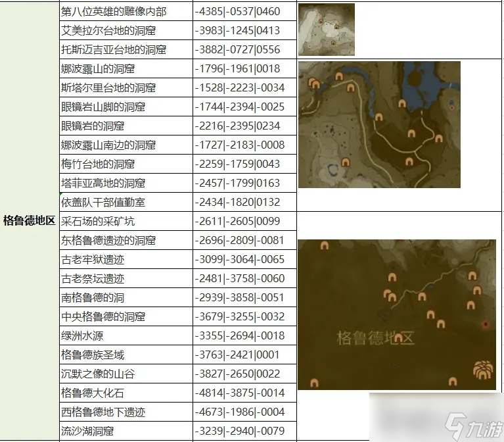Click coordinate -2481|-3758|-0060
Screen dimensions: 504x442
click(x=239, y=279)
